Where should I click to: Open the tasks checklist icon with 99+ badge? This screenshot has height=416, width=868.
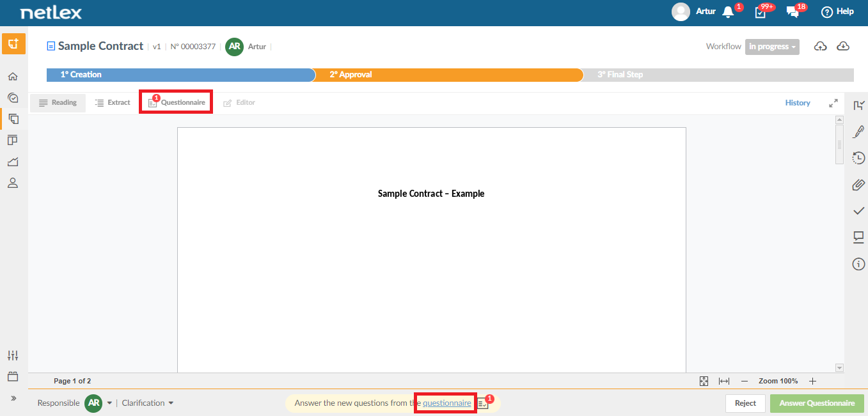(761, 12)
